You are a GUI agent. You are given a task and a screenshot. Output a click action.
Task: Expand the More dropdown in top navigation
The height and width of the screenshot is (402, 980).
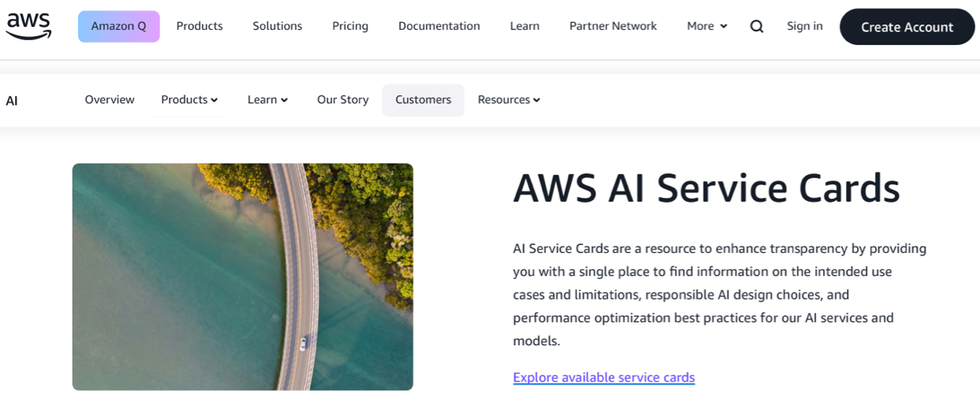(707, 26)
